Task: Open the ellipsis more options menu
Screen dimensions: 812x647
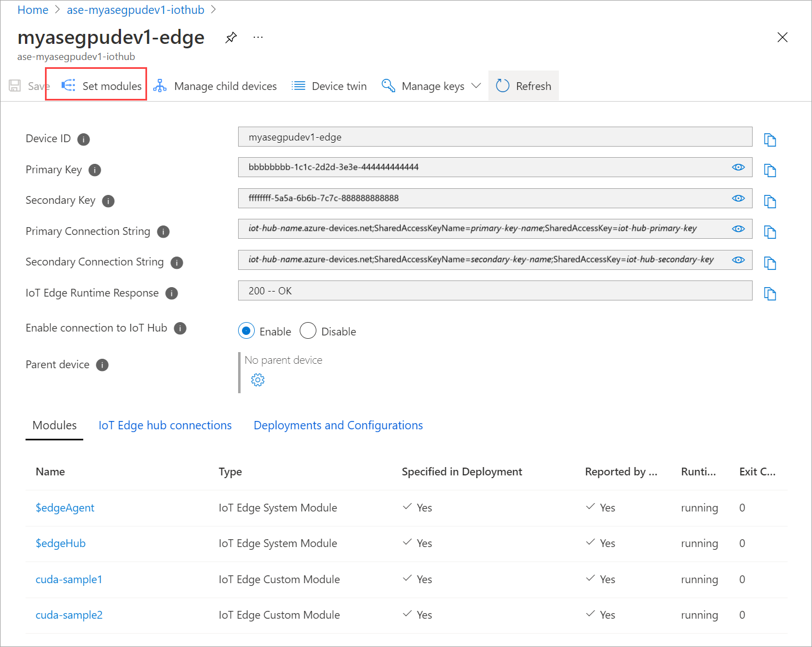Action: point(258,38)
